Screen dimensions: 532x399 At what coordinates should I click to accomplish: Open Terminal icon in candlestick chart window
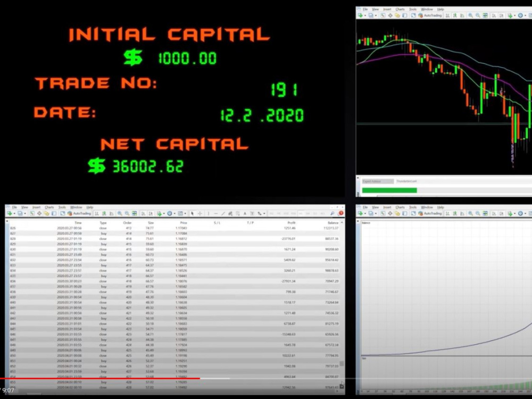(x=405, y=15)
